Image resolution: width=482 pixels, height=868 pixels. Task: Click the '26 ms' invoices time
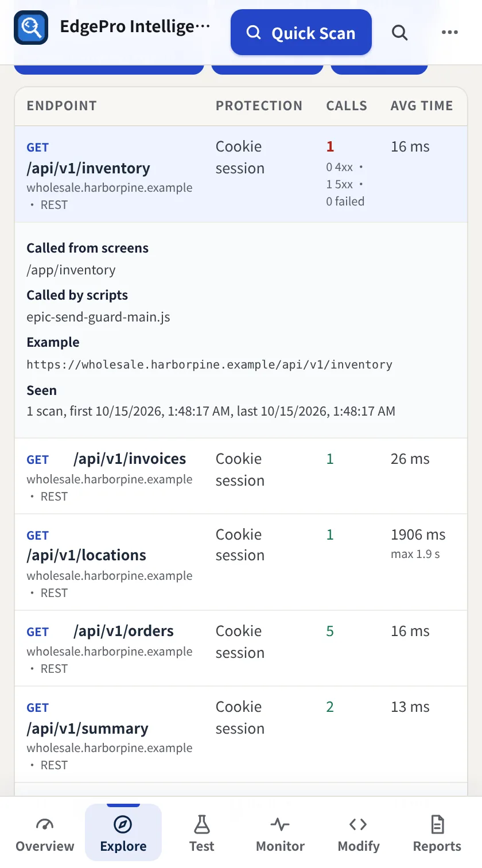coord(410,459)
